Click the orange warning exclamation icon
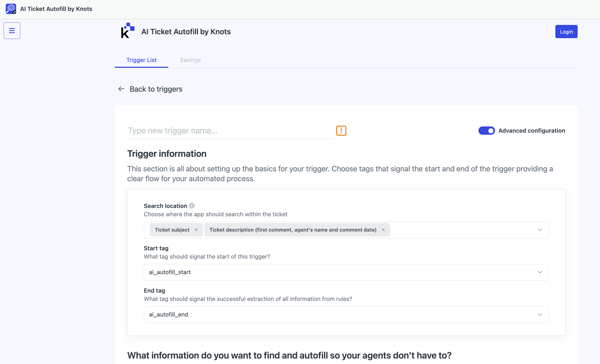 [341, 131]
